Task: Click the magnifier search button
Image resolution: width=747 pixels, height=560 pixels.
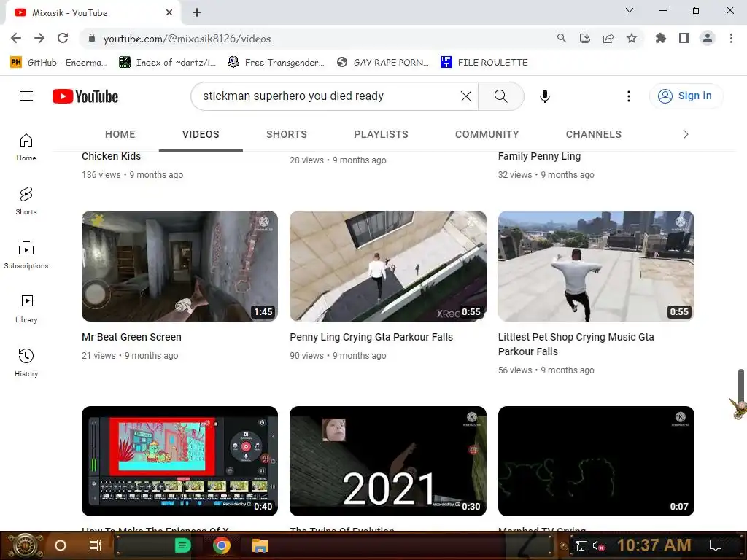Action: 500,96
